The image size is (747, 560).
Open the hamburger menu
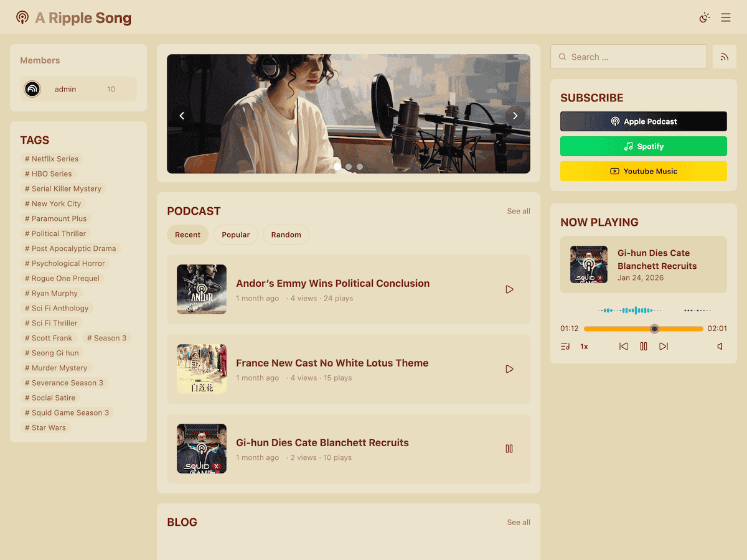tap(726, 17)
